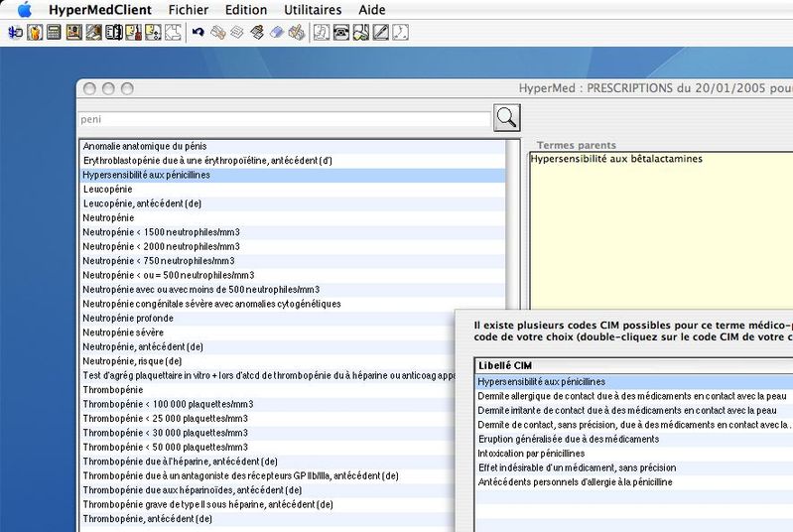Image resolution: width=793 pixels, height=532 pixels.
Task: Click the hand writing toolbar icon
Action: point(93,33)
